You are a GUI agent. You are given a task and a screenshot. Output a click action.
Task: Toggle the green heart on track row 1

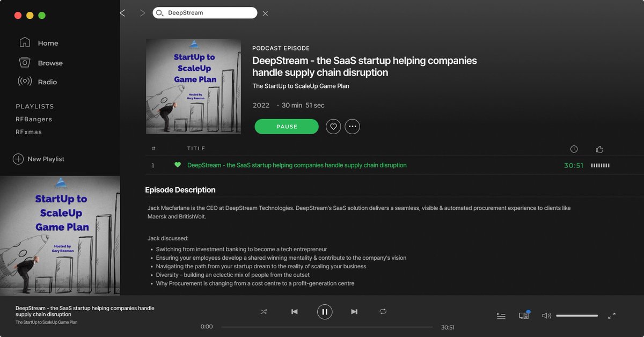point(178,165)
